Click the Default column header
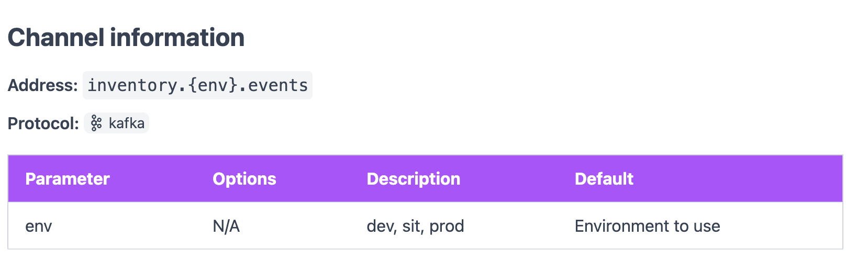 [x=604, y=179]
